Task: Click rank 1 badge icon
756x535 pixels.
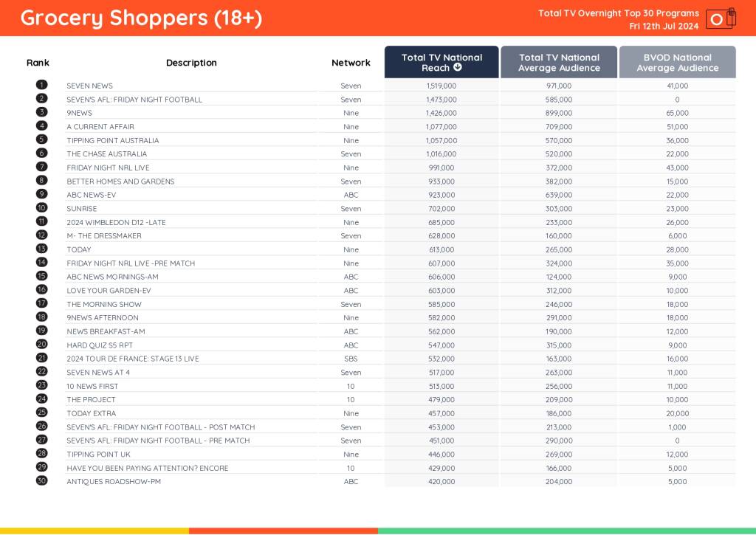Action: 41,86
